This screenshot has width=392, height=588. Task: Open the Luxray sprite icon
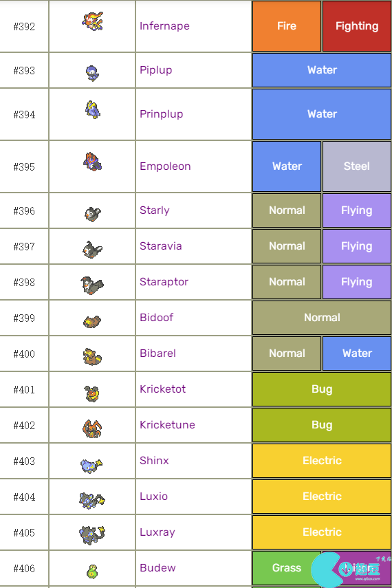click(92, 535)
